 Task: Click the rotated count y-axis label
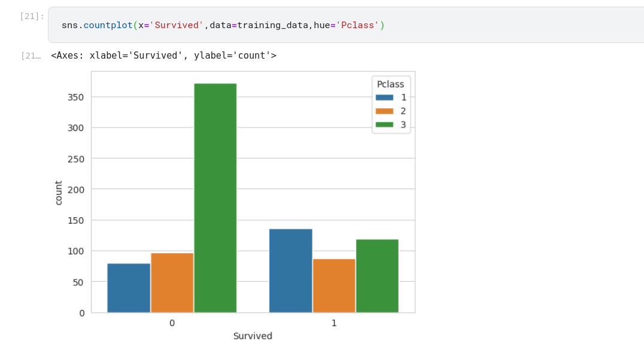[59, 193]
